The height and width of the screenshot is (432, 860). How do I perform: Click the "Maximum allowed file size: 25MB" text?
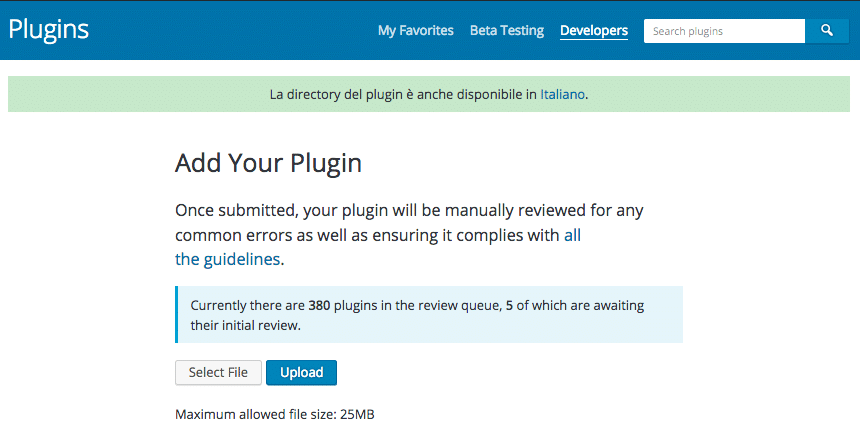click(275, 413)
